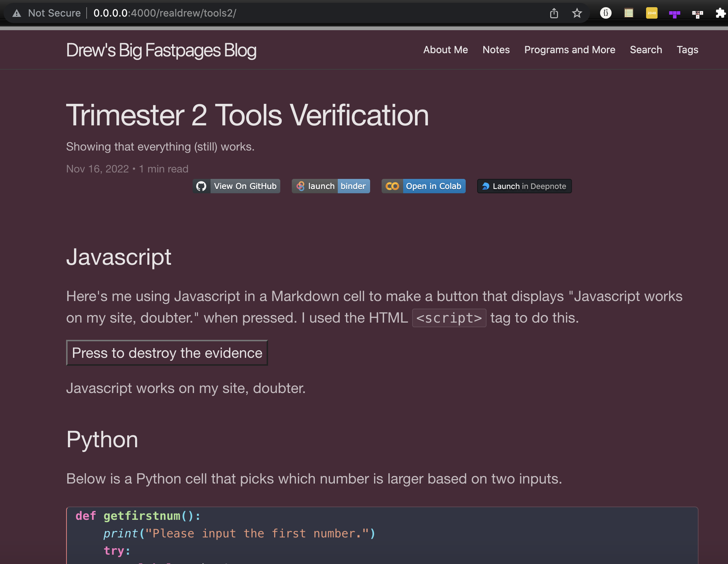Click the GitHub icon to view source
The width and height of the screenshot is (728, 564).
coord(202,186)
